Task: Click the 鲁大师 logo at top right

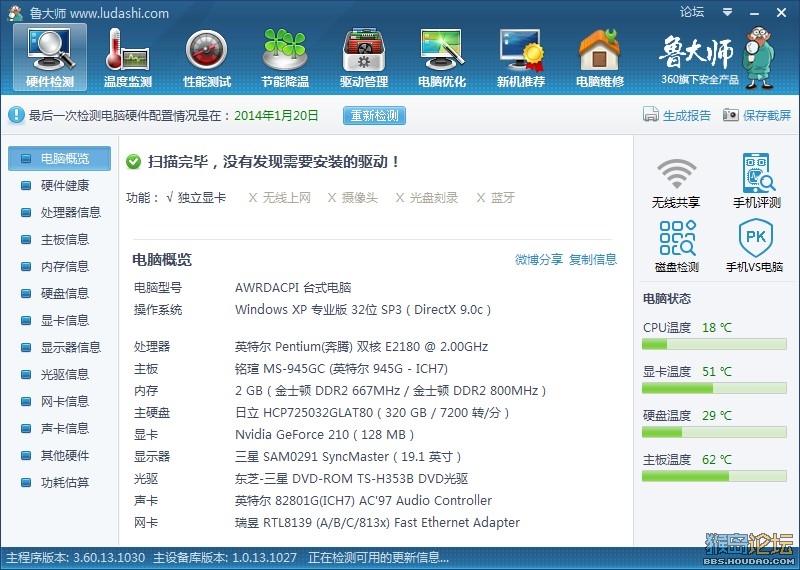Action: 715,58
